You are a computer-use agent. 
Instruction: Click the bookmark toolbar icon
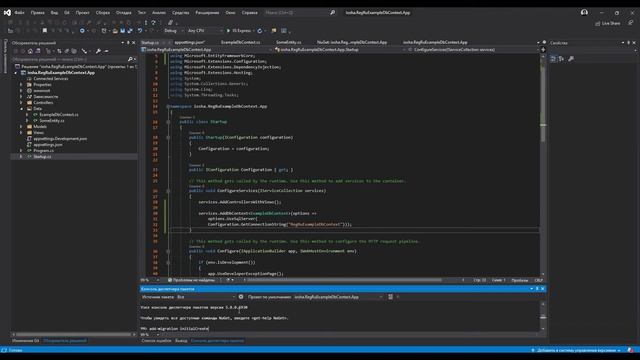pyautogui.click(x=45, y=31)
